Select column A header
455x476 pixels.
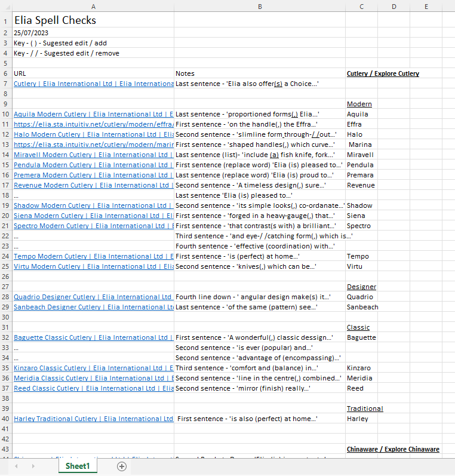point(93,5)
